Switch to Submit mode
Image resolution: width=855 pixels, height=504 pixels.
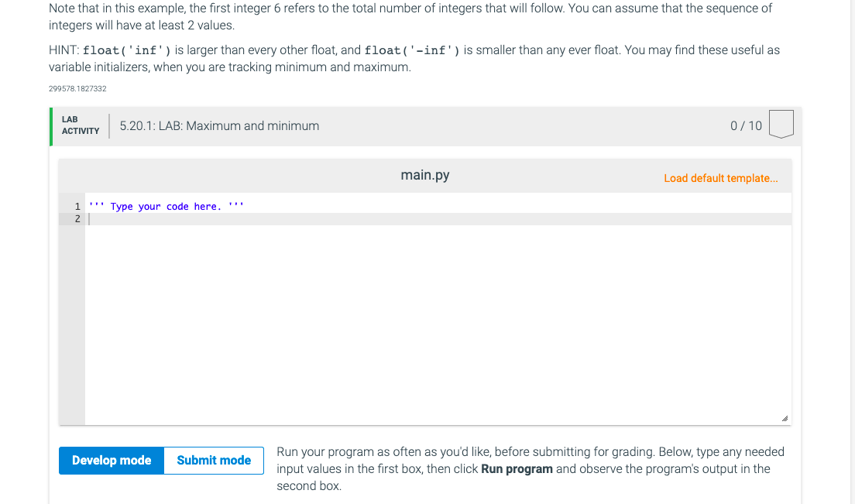point(213,460)
